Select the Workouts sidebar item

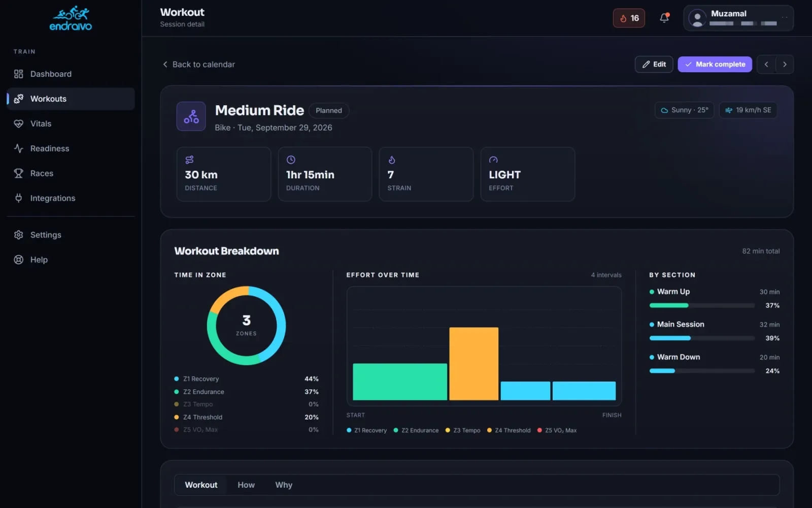pos(71,99)
